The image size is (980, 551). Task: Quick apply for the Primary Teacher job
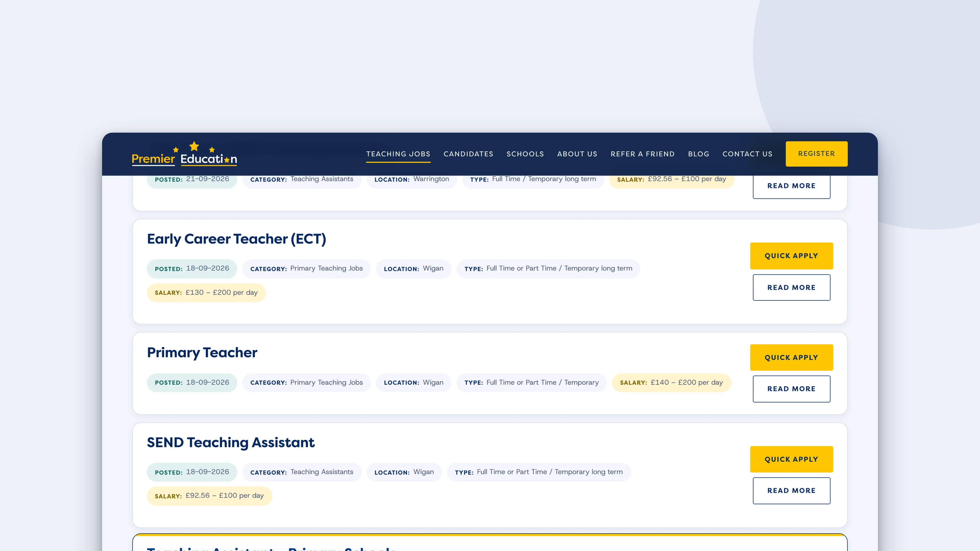coord(791,357)
